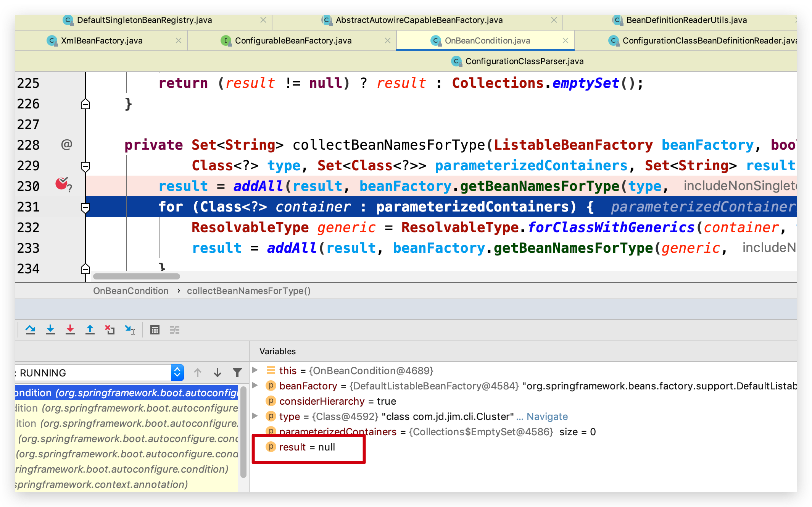Open the frames filter funnel icon
Viewport: 812px width, 507px height.
pyautogui.click(x=237, y=372)
